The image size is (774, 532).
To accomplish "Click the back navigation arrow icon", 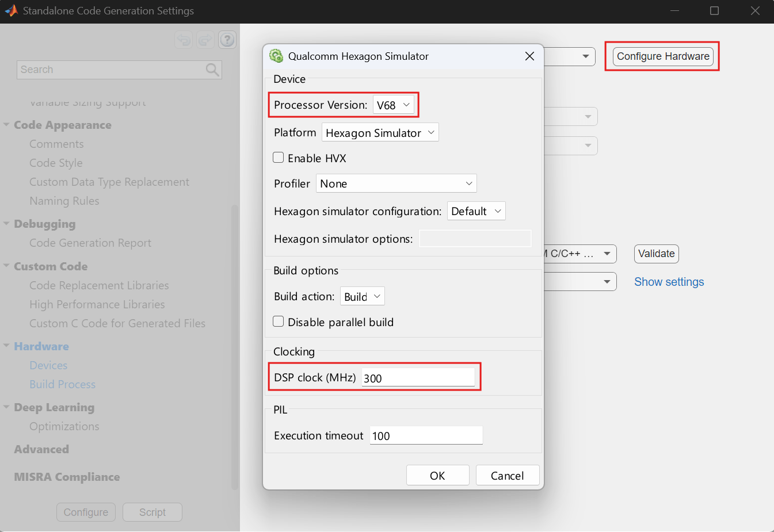I will click(184, 40).
